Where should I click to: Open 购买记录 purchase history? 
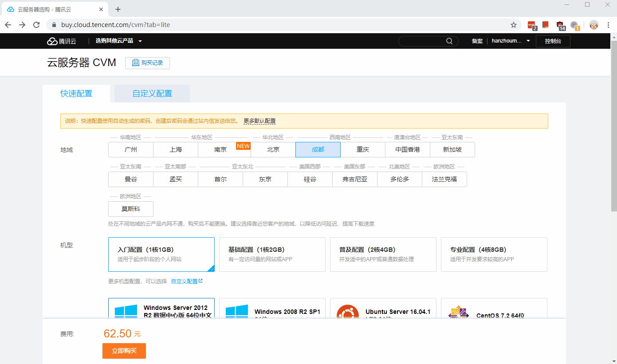(x=147, y=63)
